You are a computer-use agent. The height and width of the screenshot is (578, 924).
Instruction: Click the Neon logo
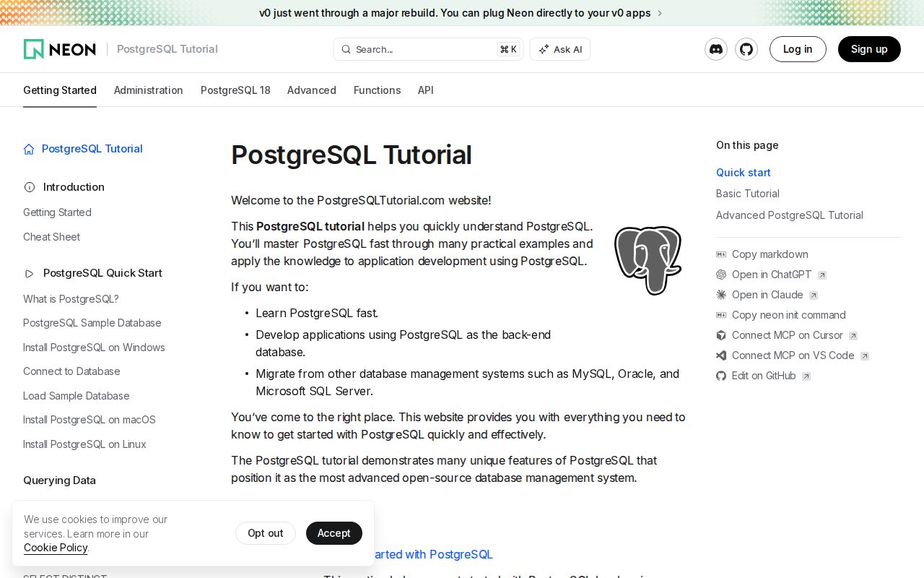(59, 49)
